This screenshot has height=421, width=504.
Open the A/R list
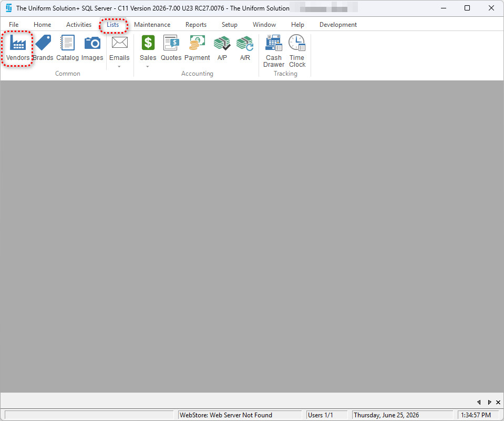pyautogui.click(x=245, y=48)
